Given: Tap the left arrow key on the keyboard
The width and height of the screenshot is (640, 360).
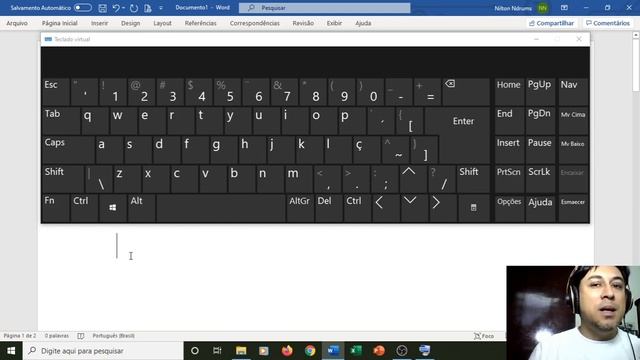Looking at the screenshot, I should click(x=385, y=208).
